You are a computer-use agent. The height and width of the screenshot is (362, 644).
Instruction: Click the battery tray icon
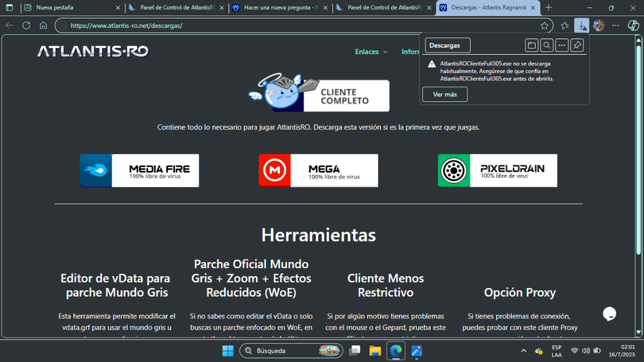(597, 351)
